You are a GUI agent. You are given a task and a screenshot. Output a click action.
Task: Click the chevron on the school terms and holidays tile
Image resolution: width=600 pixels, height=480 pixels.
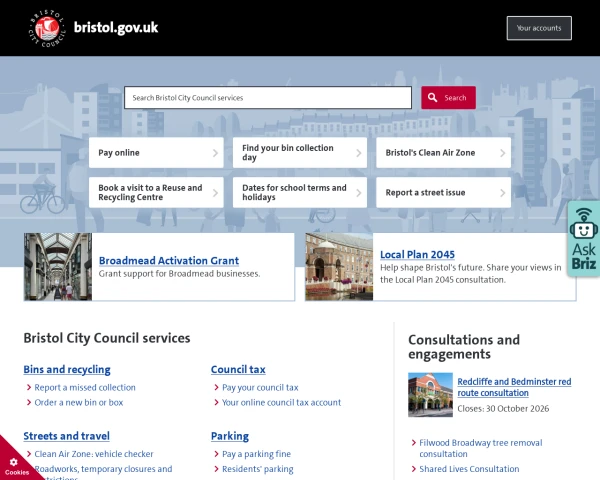pos(359,193)
